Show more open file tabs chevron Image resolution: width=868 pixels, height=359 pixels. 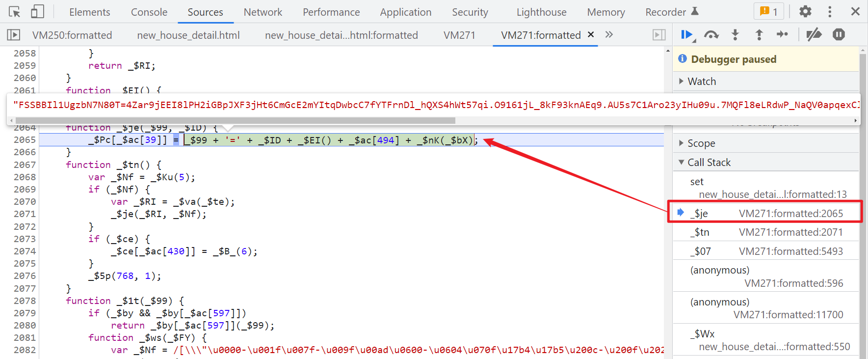point(609,34)
